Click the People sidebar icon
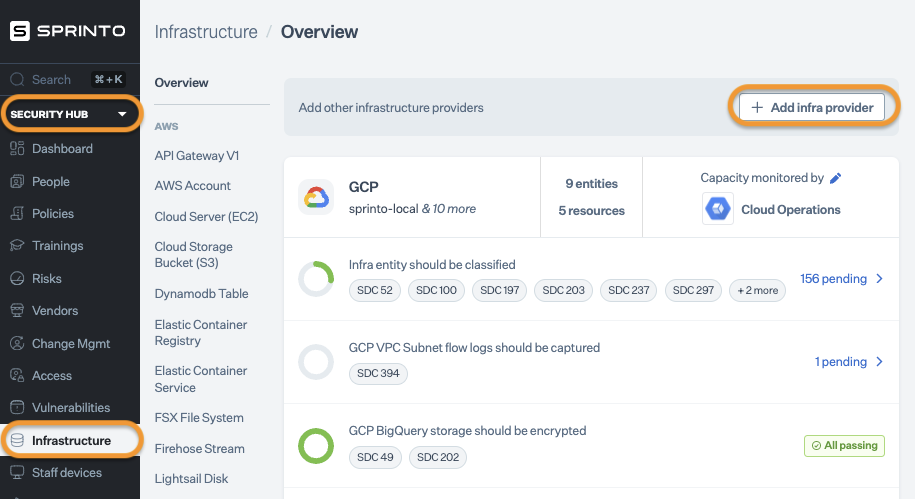 click(x=17, y=182)
